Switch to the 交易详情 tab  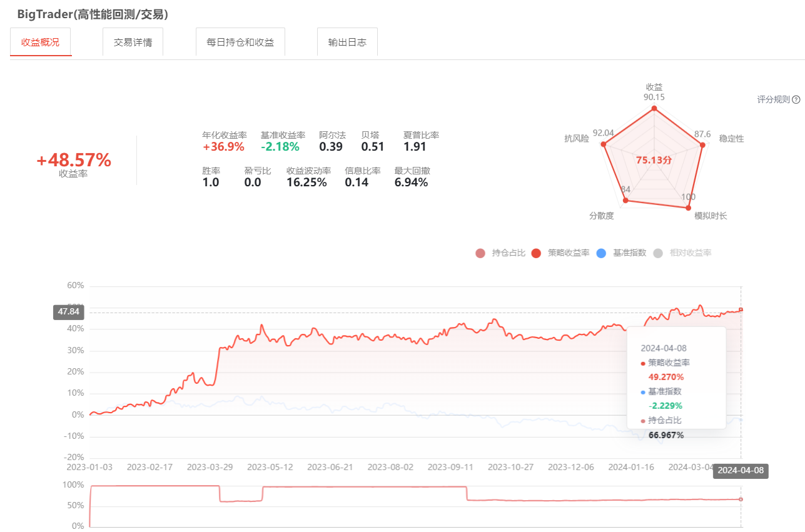[133, 43]
